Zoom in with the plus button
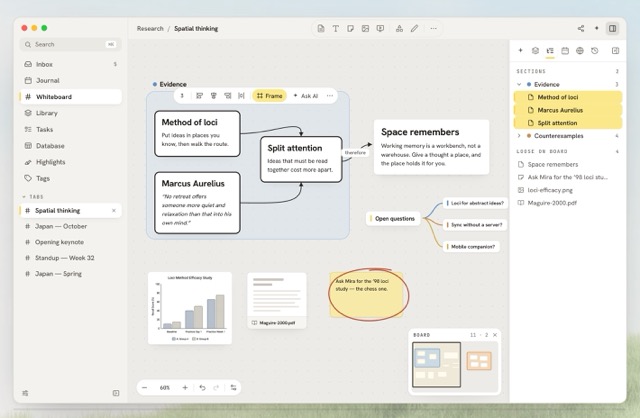 [x=185, y=387]
